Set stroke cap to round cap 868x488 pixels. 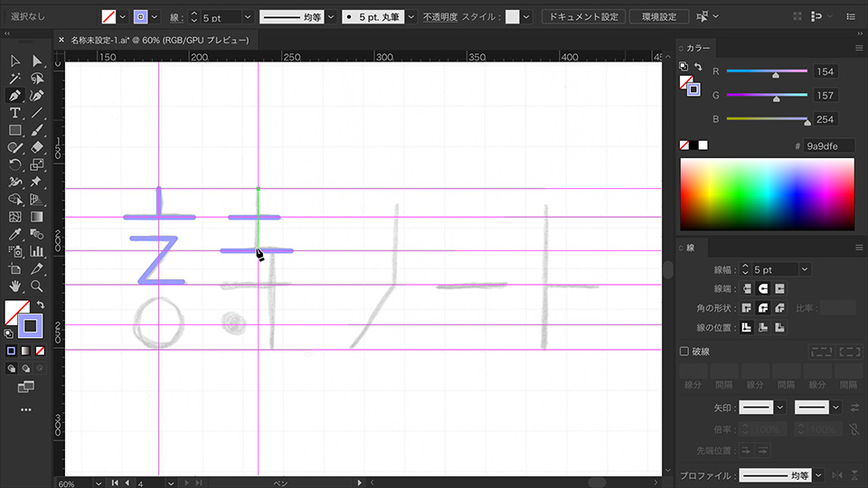[763, 289]
